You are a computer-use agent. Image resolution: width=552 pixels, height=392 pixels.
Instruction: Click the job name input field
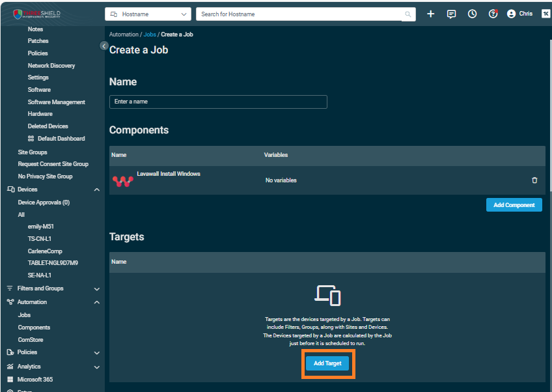pyautogui.click(x=218, y=102)
